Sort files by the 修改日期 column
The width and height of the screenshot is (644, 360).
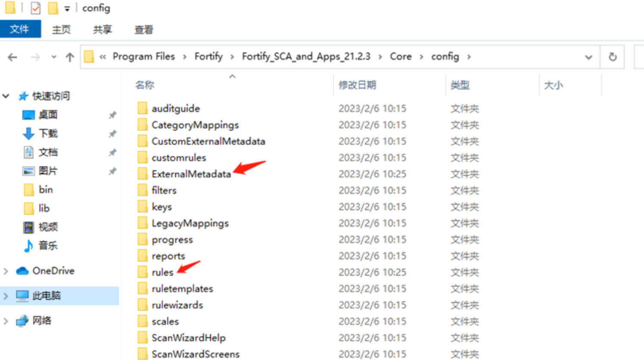click(357, 85)
